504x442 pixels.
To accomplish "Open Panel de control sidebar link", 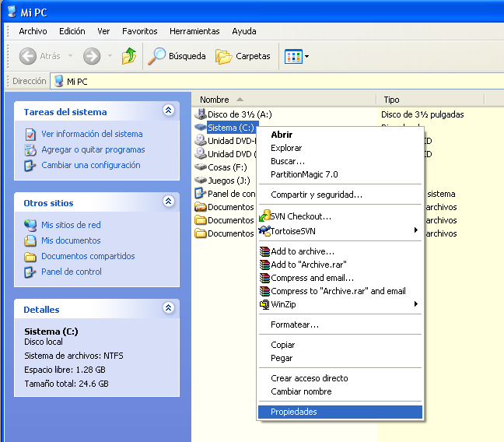I will click(72, 272).
